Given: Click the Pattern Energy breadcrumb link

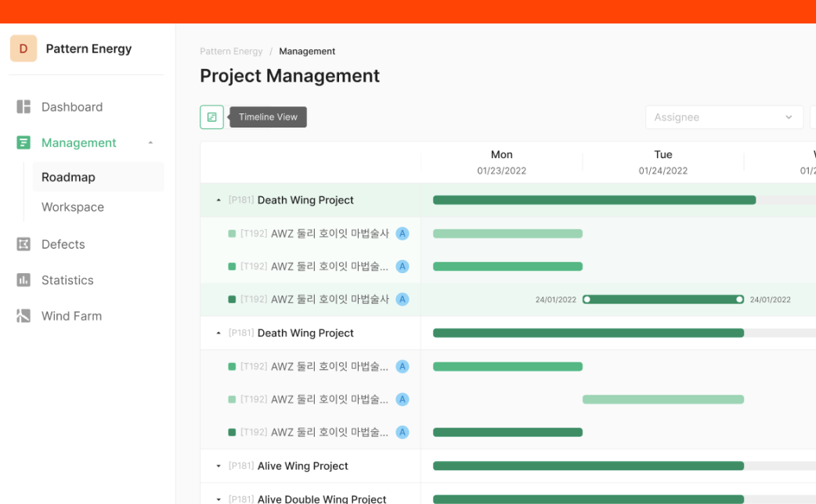Looking at the screenshot, I should (x=231, y=52).
